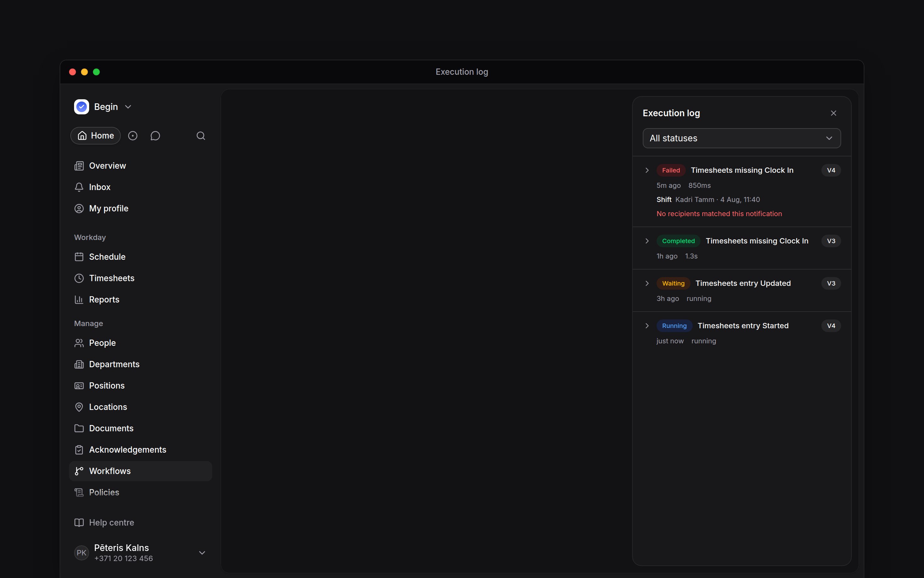Click the 'Kadri Tamm · 4 Aug, 11:40' shift text
This screenshot has height=578, width=924.
tap(718, 200)
